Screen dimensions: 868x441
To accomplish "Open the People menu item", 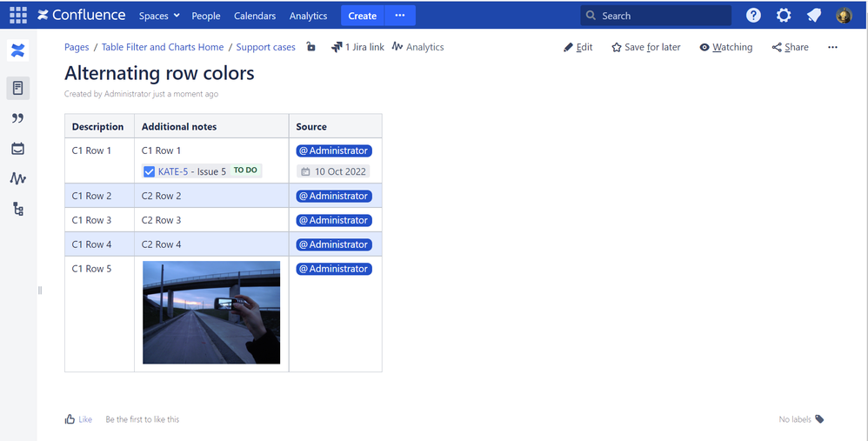I will 206,16.
